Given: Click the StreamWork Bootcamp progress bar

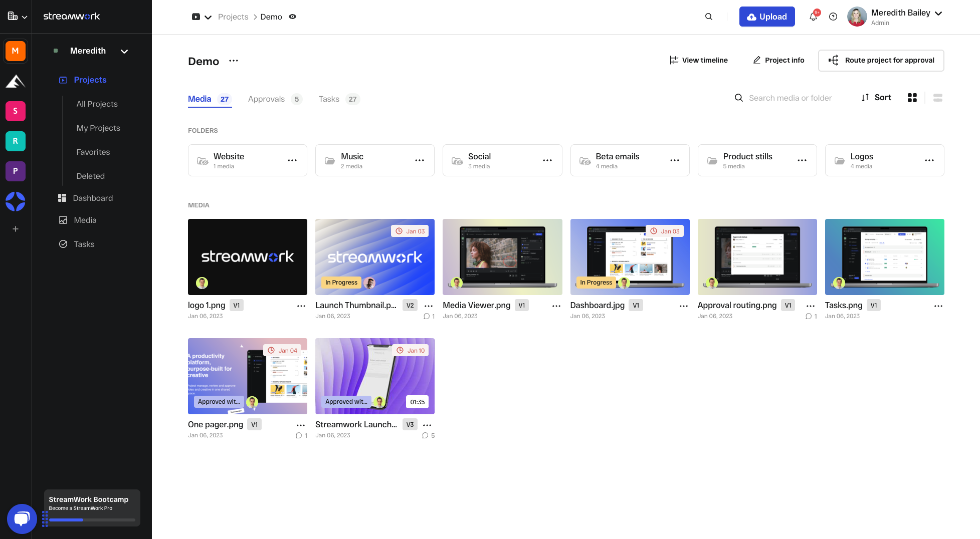Looking at the screenshot, I should (x=92, y=520).
